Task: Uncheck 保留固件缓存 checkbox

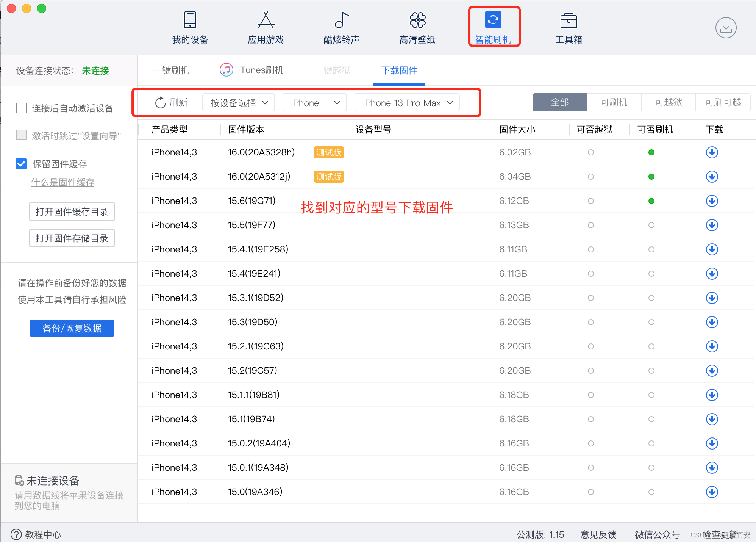Action: click(x=21, y=164)
